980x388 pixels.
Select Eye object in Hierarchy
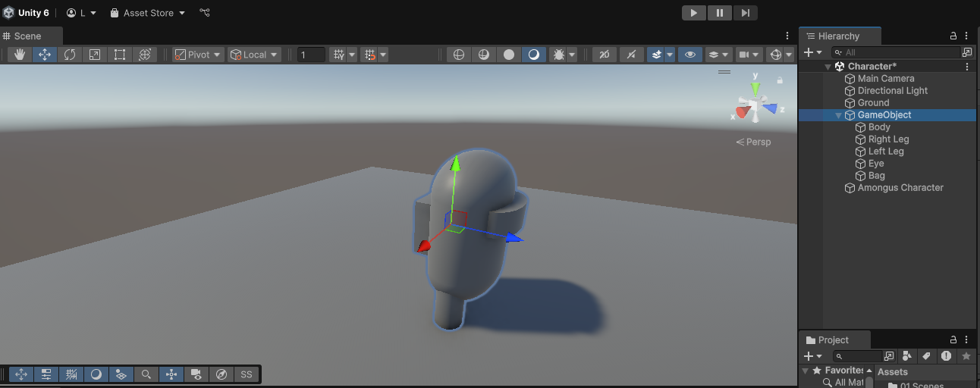pos(876,164)
